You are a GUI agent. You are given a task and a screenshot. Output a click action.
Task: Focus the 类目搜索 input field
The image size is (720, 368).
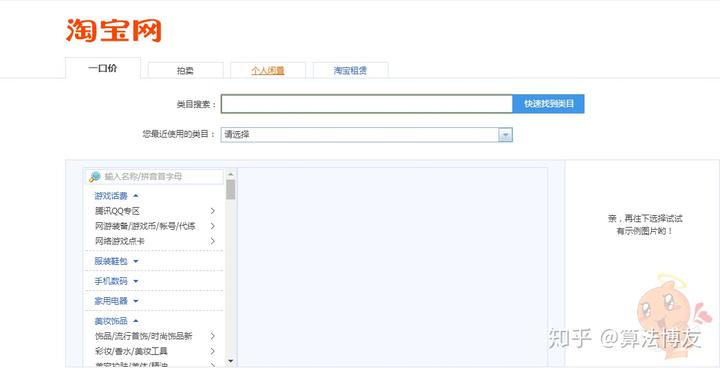[x=366, y=104]
